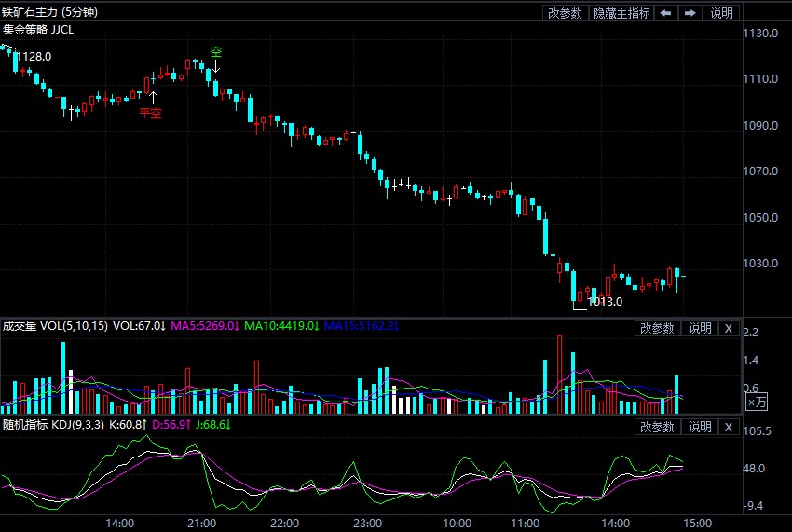Close the volume indicator panel with X
The width and height of the screenshot is (792, 532).
729,328
